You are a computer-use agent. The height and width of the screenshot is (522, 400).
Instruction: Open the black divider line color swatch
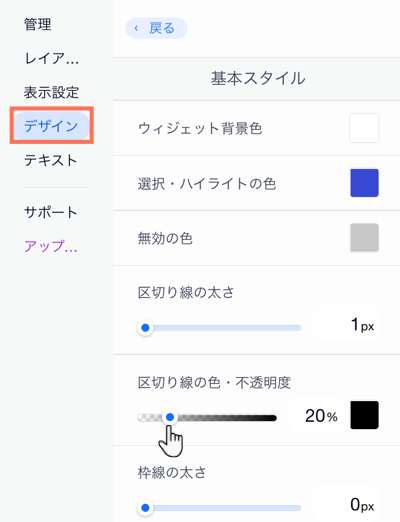pos(364,415)
